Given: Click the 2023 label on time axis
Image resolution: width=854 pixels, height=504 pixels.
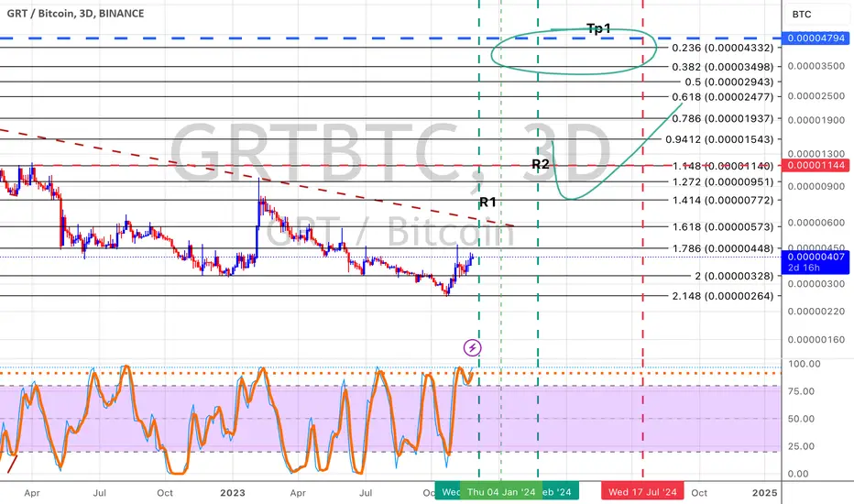Looking at the screenshot, I should pos(233,493).
